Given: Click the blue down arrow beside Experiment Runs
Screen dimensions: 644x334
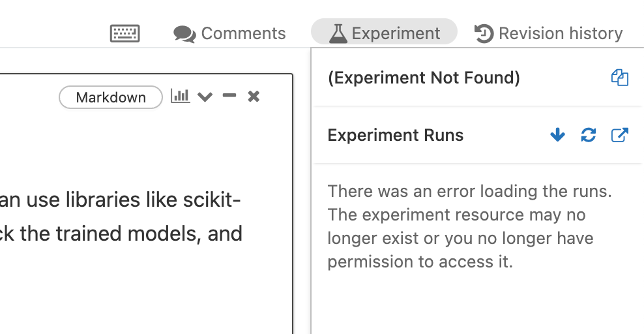Looking at the screenshot, I should (x=557, y=135).
